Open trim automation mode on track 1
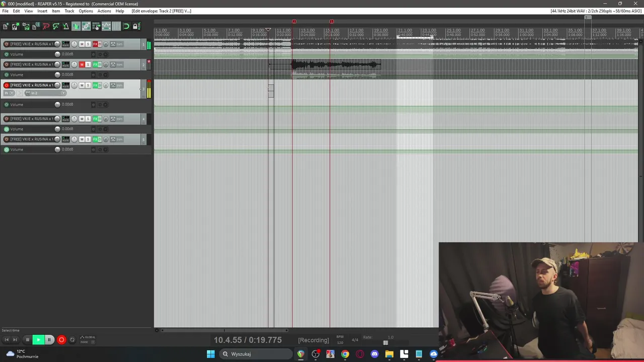The height and width of the screenshot is (362, 644). (x=120, y=44)
